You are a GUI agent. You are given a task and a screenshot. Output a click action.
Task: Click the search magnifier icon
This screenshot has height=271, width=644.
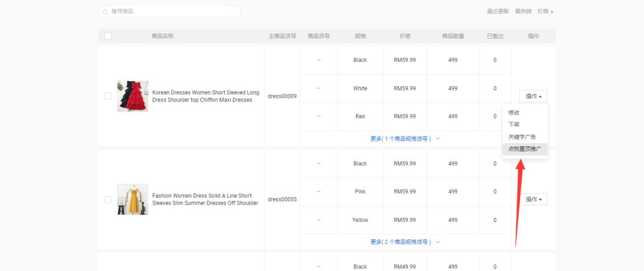(106, 12)
